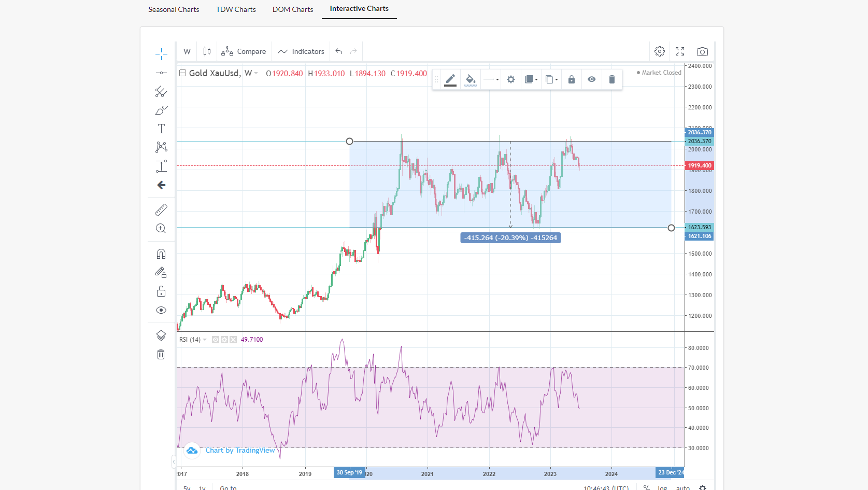Select the Ruler measurement tool
868x490 pixels.
point(161,210)
